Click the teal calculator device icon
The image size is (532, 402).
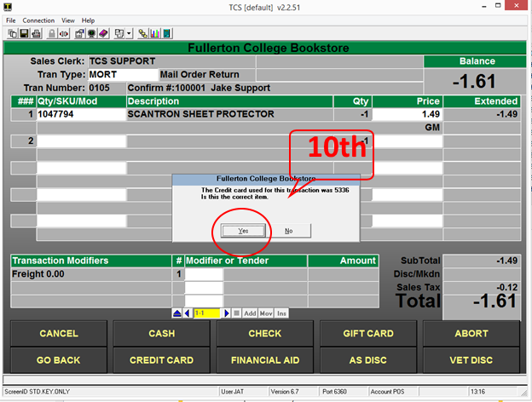coord(167,33)
